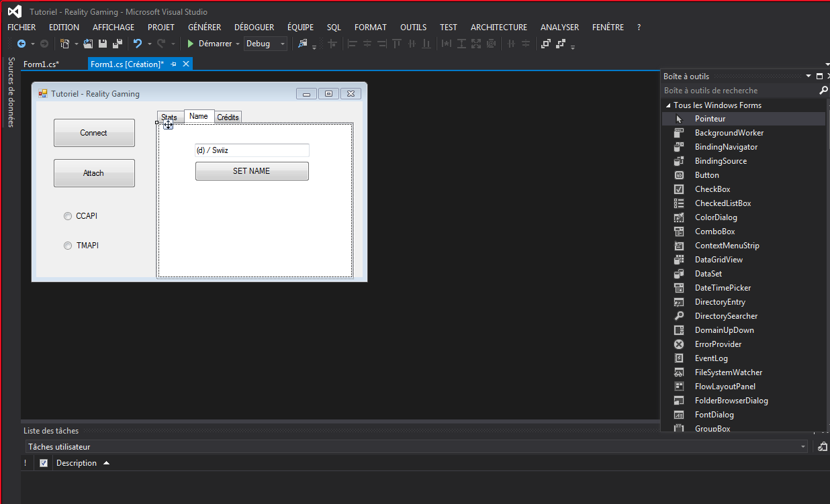Open the Démarrer dropdown arrow
The image size is (830, 504).
pyautogui.click(x=238, y=44)
